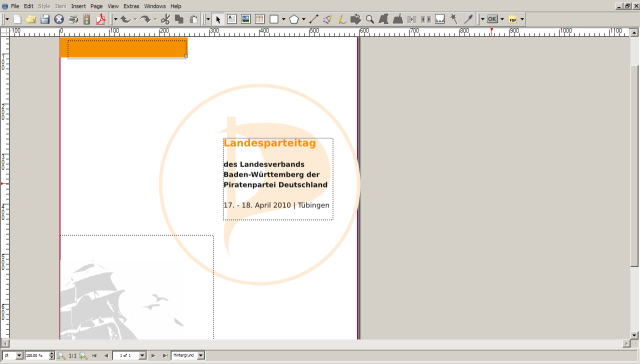Insert a text frame
The width and height of the screenshot is (640, 364).
(232, 19)
